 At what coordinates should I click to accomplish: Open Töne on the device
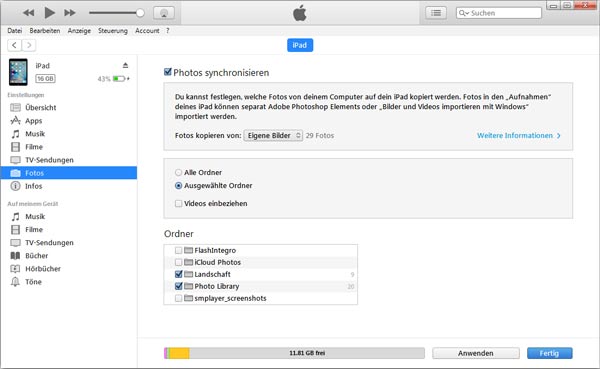tap(69, 282)
